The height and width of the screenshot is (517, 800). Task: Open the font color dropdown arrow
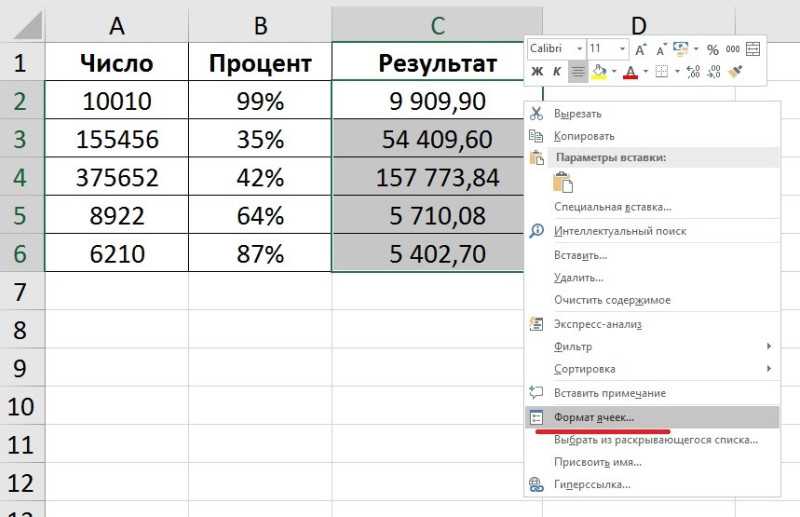tap(645, 71)
